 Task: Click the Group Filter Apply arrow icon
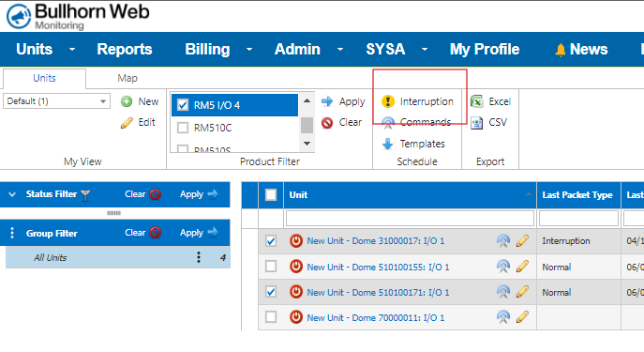tap(213, 233)
